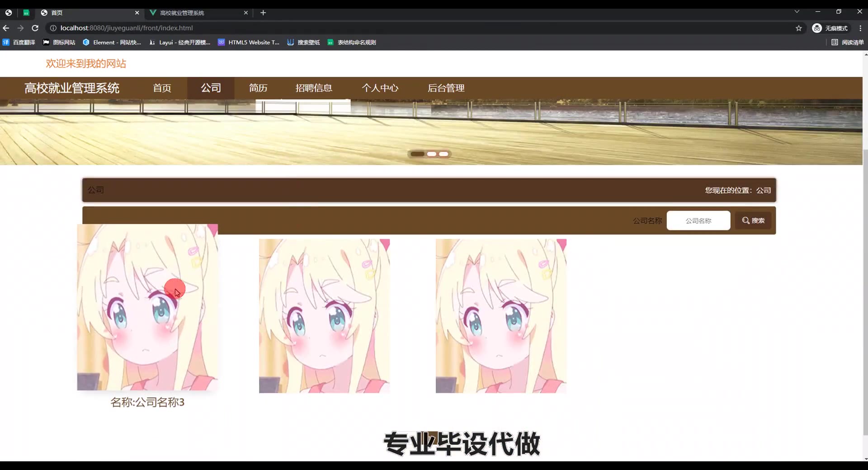Open the Element bookmark
This screenshot has width=868, height=470.
(x=112, y=42)
